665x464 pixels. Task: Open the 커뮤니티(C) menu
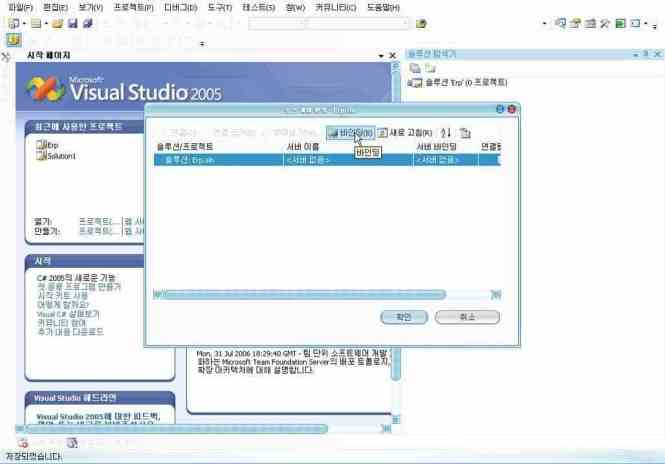335,8
